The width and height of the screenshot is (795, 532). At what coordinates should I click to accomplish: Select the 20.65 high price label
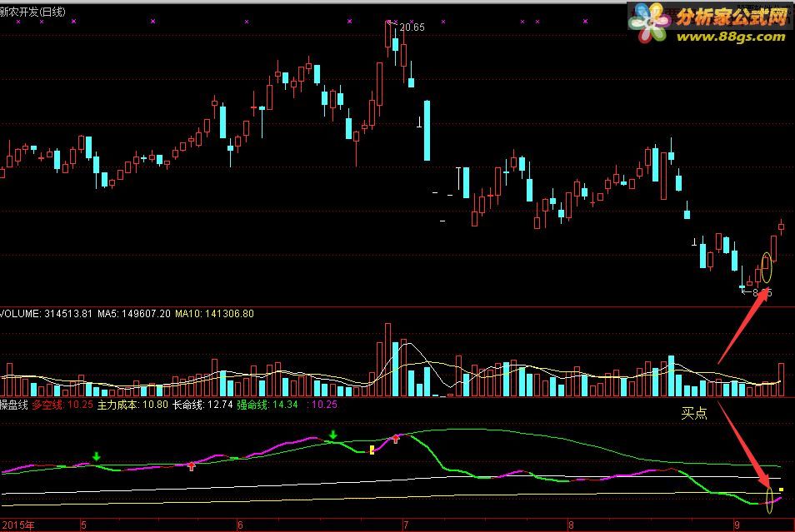pyautogui.click(x=412, y=27)
